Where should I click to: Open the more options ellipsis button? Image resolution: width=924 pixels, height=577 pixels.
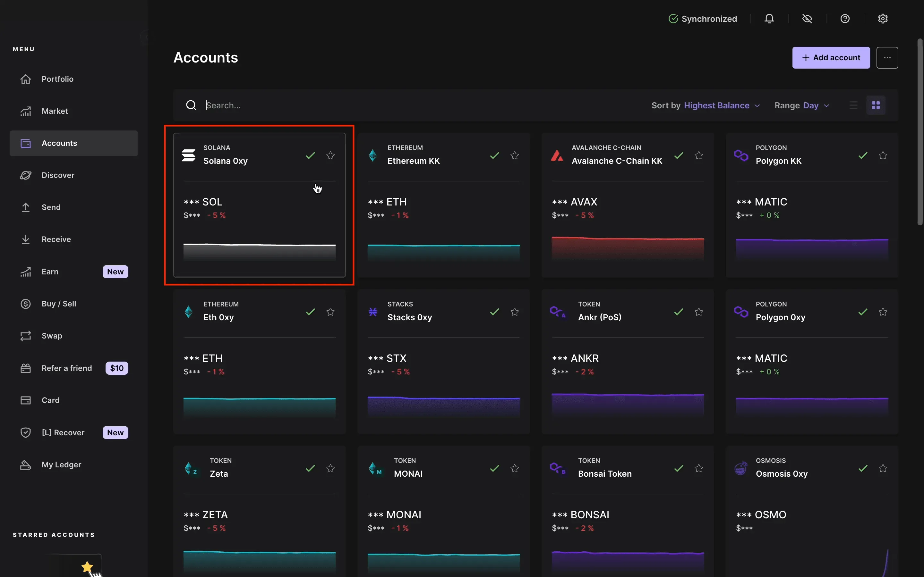pyautogui.click(x=887, y=58)
